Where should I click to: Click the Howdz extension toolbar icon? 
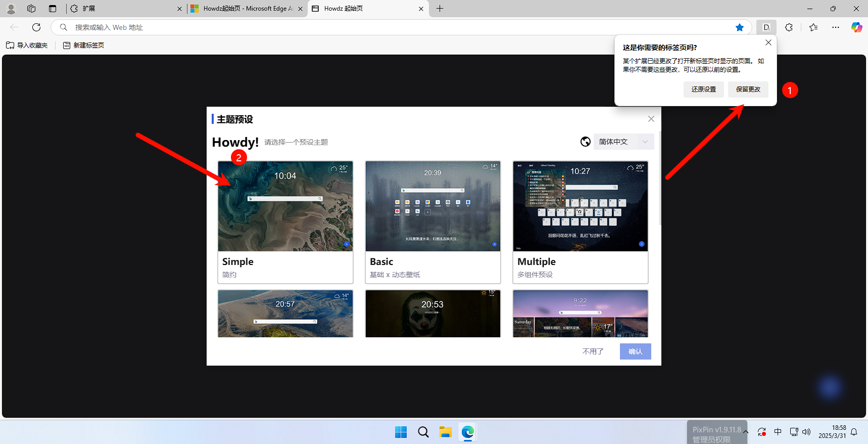click(766, 27)
